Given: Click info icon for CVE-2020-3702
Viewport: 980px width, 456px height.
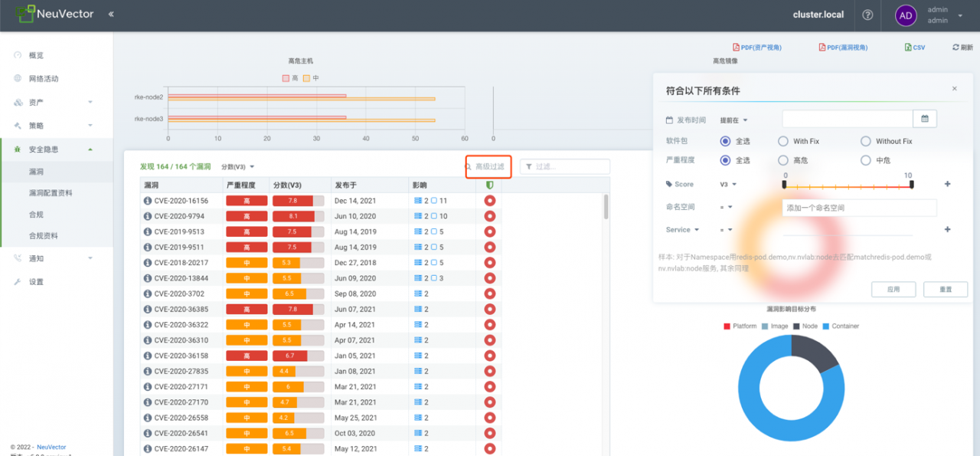Looking at the screenshot, I should click(148, 294).
